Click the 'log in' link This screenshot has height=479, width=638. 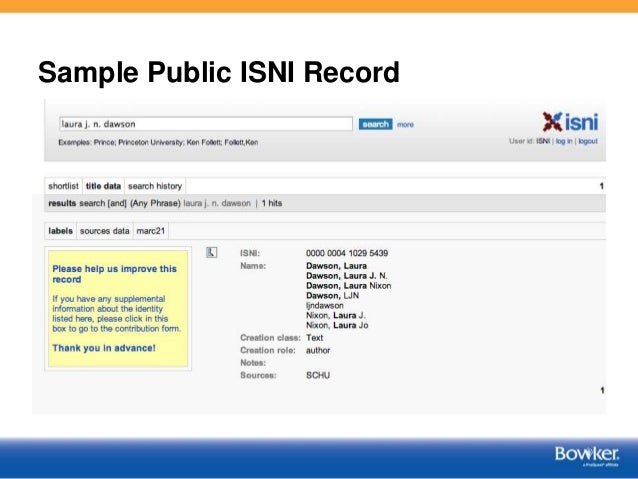pyautogui.click(x=564, y=141)
